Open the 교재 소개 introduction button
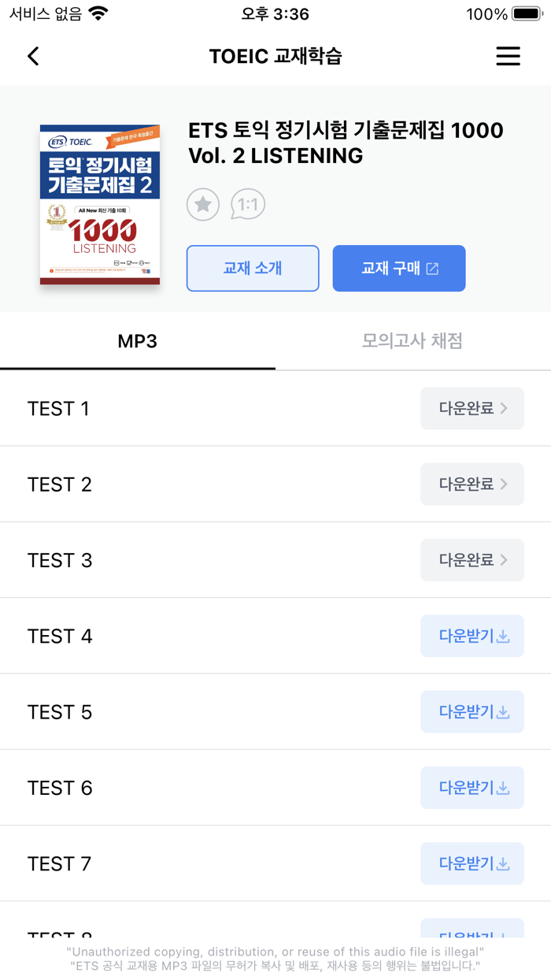This screenshot has height=980, width=551. click(252, 268)
